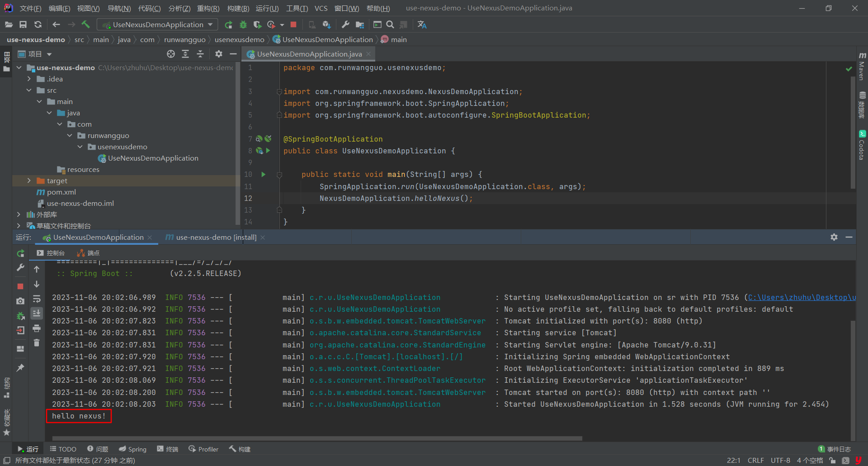The height and width of the screenshot is (466, 868).
Task: Expand the 外部库 node
Action: [x=19, y=214]
